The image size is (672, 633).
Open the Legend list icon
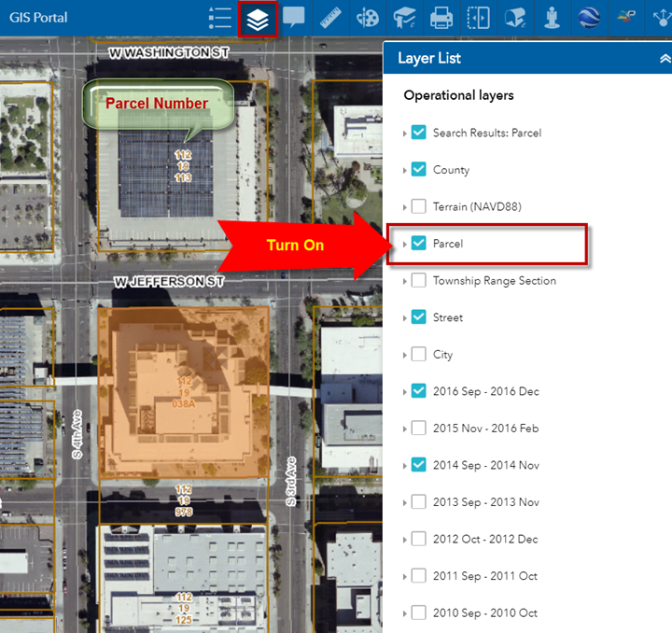pos(220,18)
